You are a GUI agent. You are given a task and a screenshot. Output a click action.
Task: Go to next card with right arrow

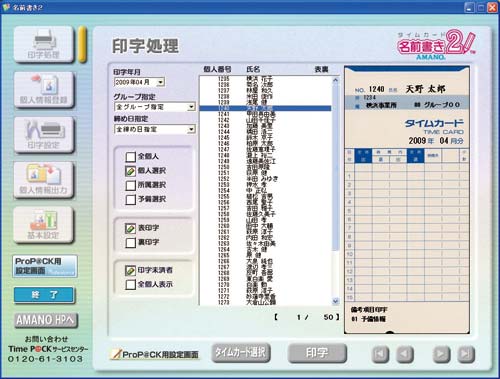(x=441, y=354)
